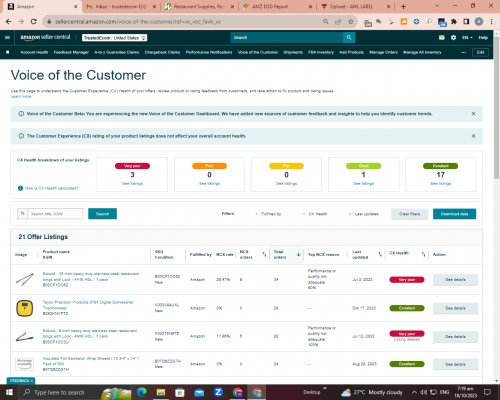Open Performance Notifications

point(209,52)
